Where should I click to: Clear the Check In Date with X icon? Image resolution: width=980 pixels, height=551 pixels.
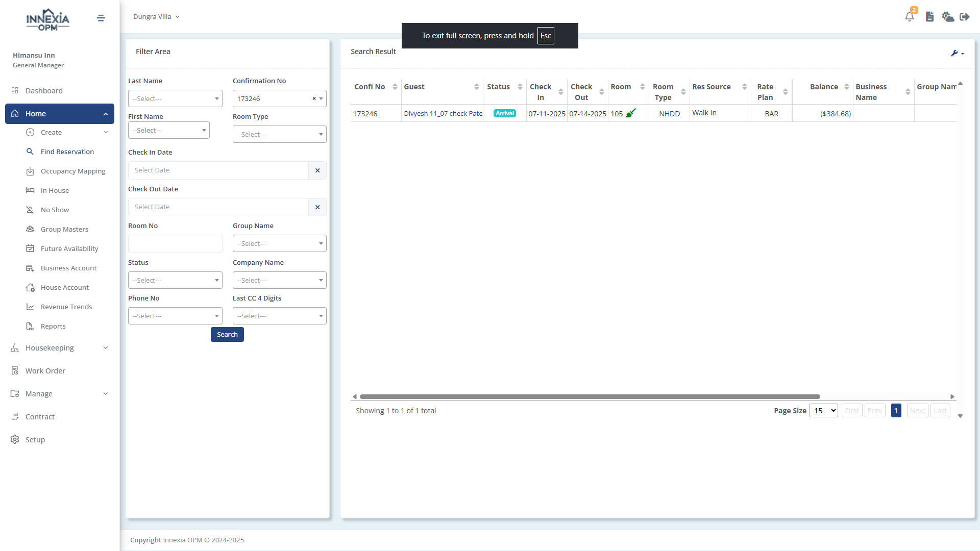pos(317,170)
